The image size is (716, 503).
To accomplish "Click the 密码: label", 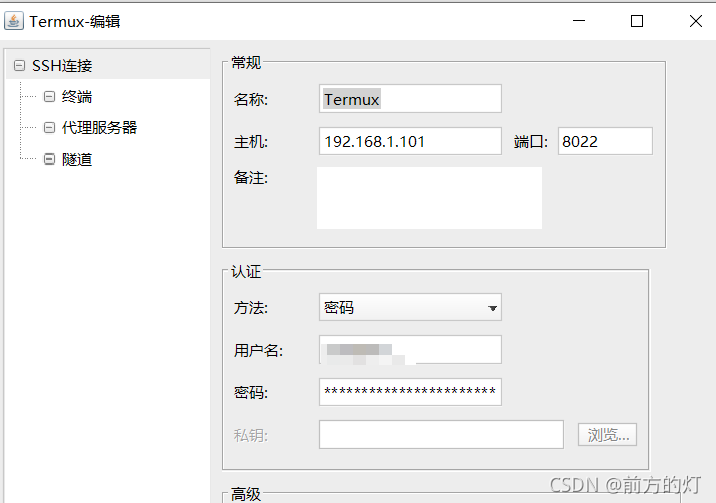I will [251, 392].
